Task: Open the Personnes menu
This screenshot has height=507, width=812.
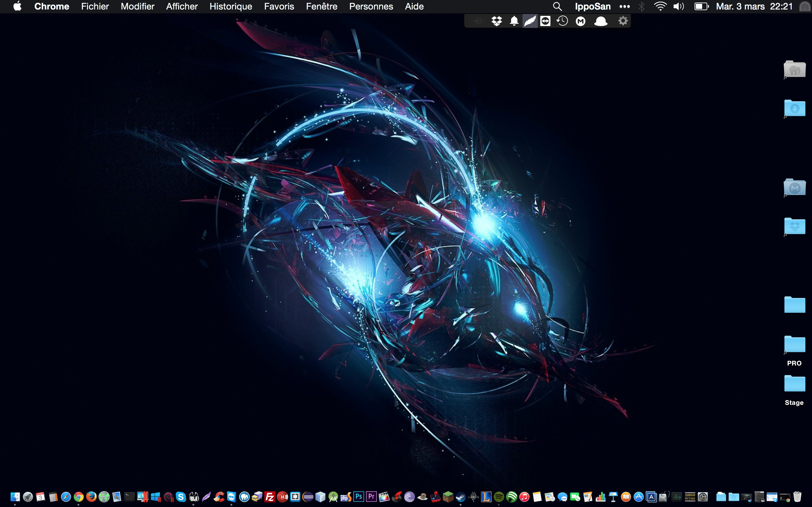Action: tap(371, 6)
